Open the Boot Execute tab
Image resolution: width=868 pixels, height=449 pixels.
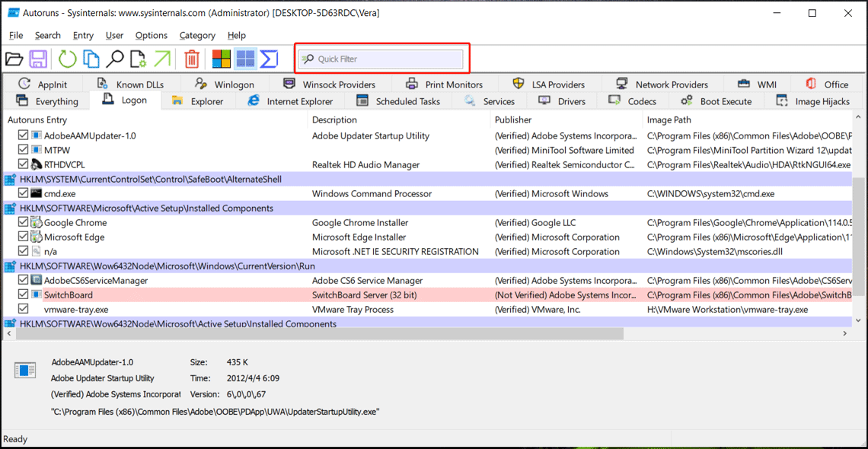[716, 101]
